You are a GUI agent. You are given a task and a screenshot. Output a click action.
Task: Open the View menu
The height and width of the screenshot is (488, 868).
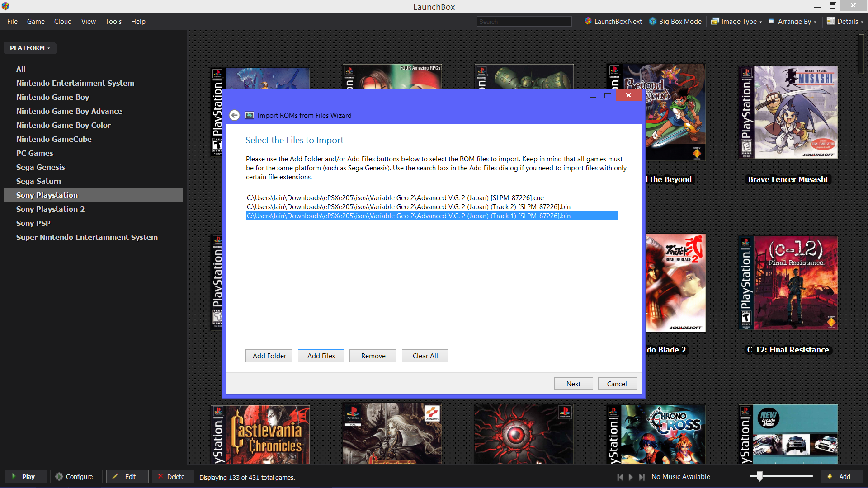(89, 21)
